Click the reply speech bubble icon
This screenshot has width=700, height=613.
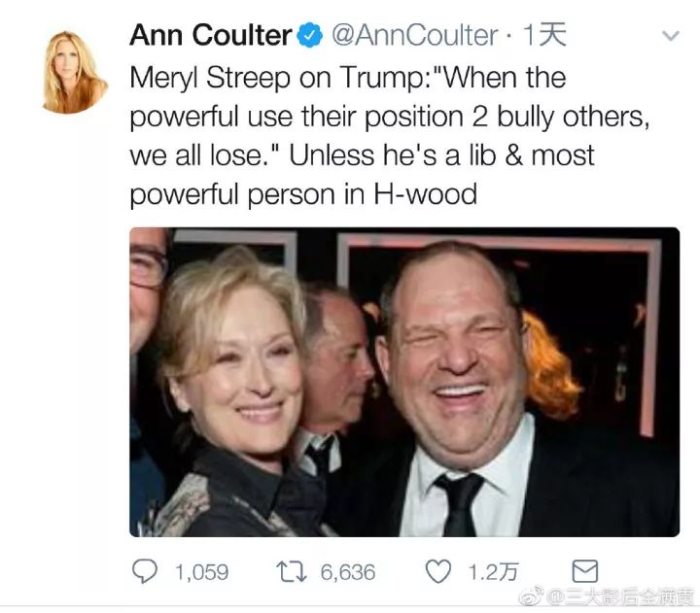point(145,571)
